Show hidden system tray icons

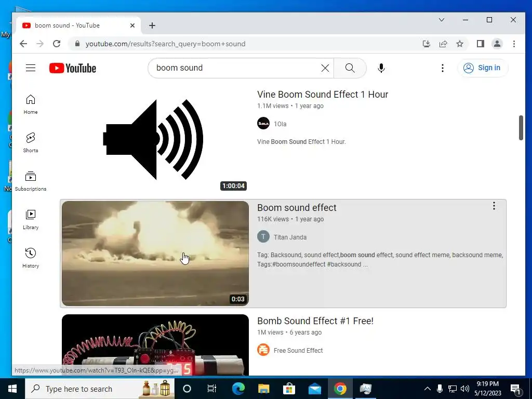(428, 389)
